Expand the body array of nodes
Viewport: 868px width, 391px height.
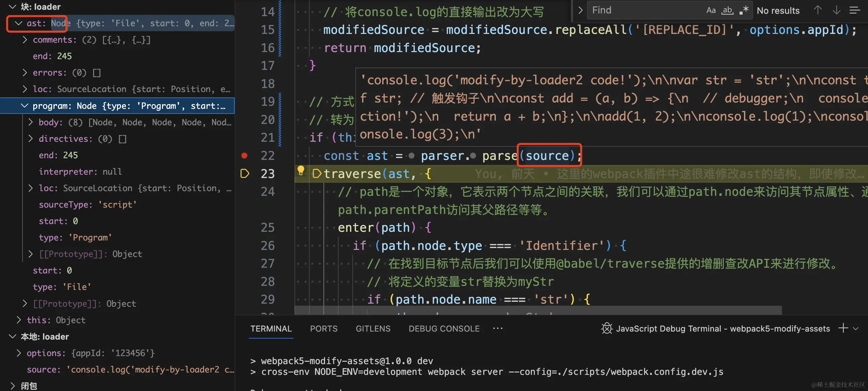pyautogui.click(x=31, y=122)
